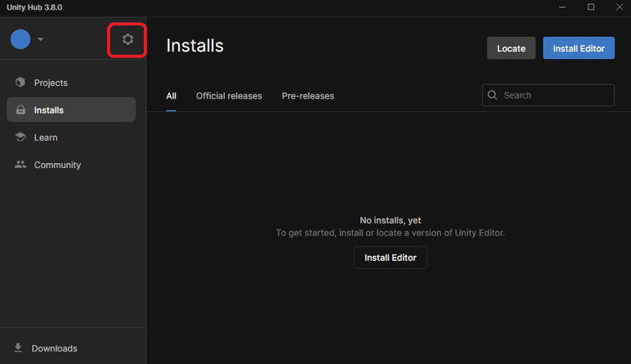
Task: Click the Installs lock-shaped icon
Action: coord(21,110)
